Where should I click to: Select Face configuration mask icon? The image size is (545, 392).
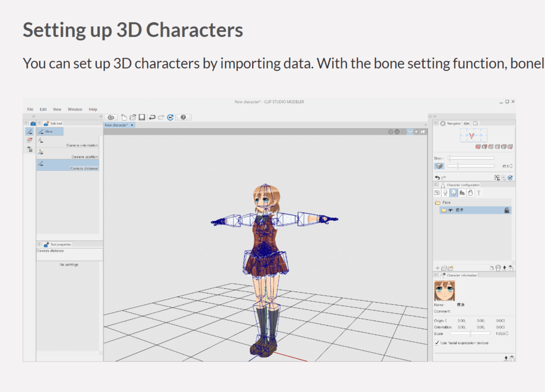click(x=454, y=193)
